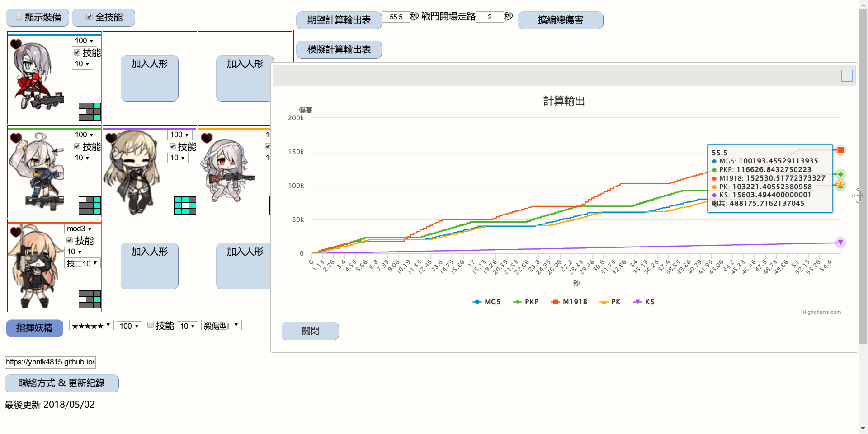868x434 pixels.
Task: Toggle M1918 series in chart legend
Action: click(x=569, y=302)
